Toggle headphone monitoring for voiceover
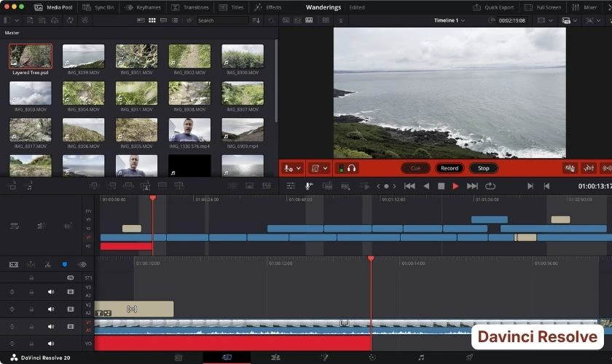Image resolution: width=612 pixels, height=364 pixels. 352,168
